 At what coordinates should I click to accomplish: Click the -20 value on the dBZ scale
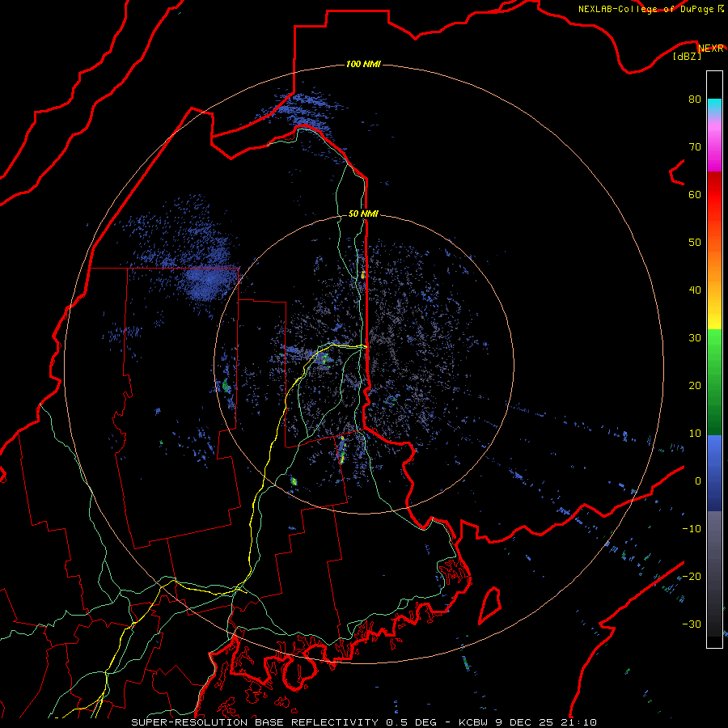(692, 577)
